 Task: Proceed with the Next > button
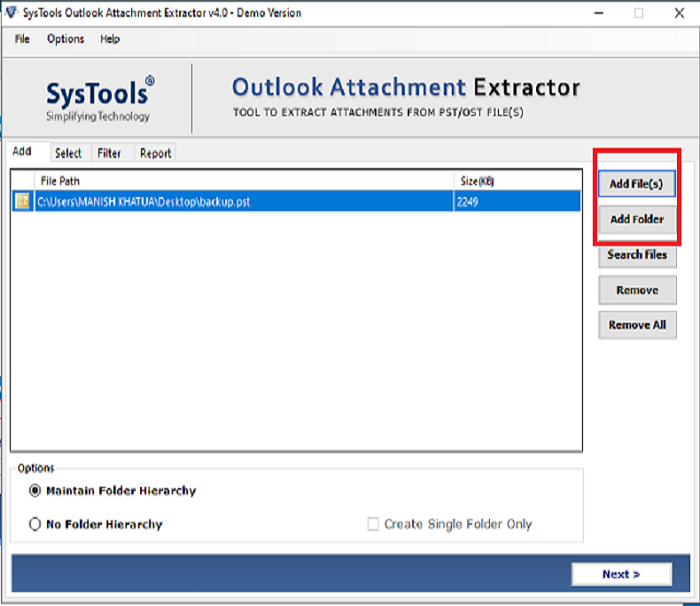(x=621, y=574)
